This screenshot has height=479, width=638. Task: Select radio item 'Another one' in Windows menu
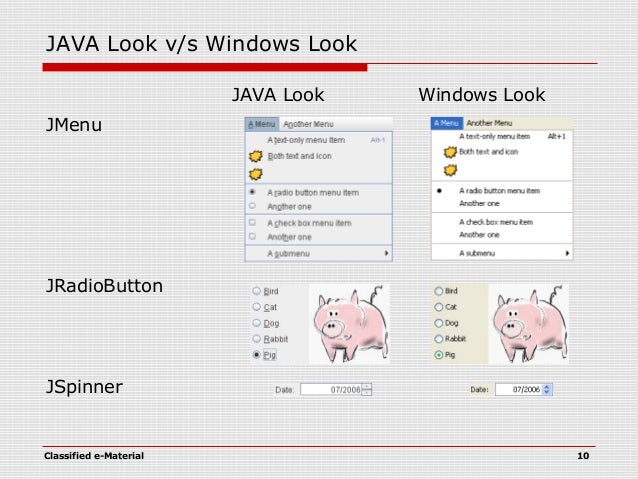click(502, 203)
